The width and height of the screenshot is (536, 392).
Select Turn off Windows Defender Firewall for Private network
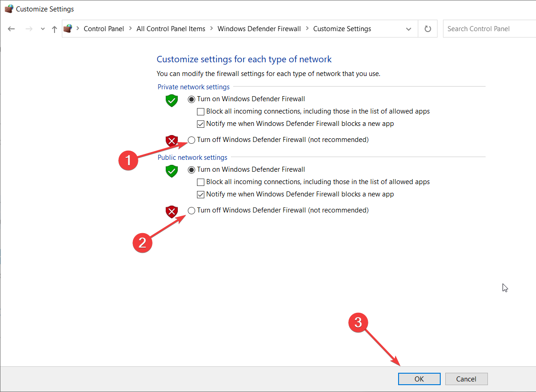191,140
